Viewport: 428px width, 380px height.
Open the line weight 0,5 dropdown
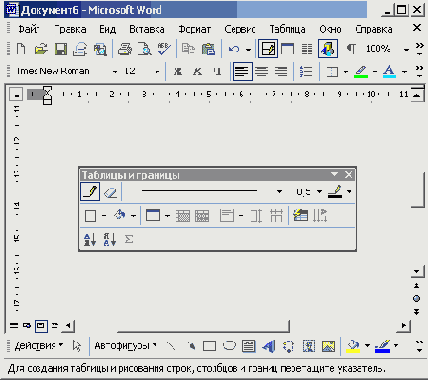[319, 192]
